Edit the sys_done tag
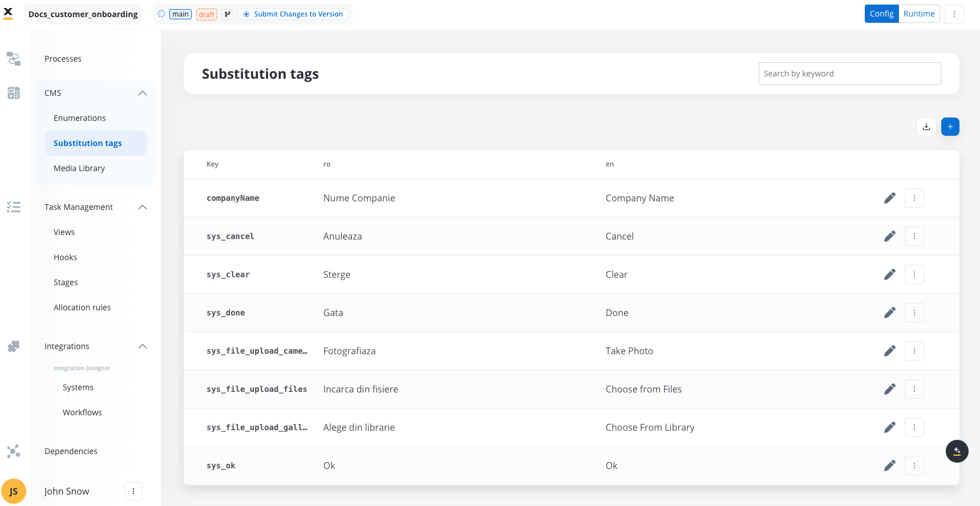The height and width of the screenshot is (506, 980). (x=890, y=313)
